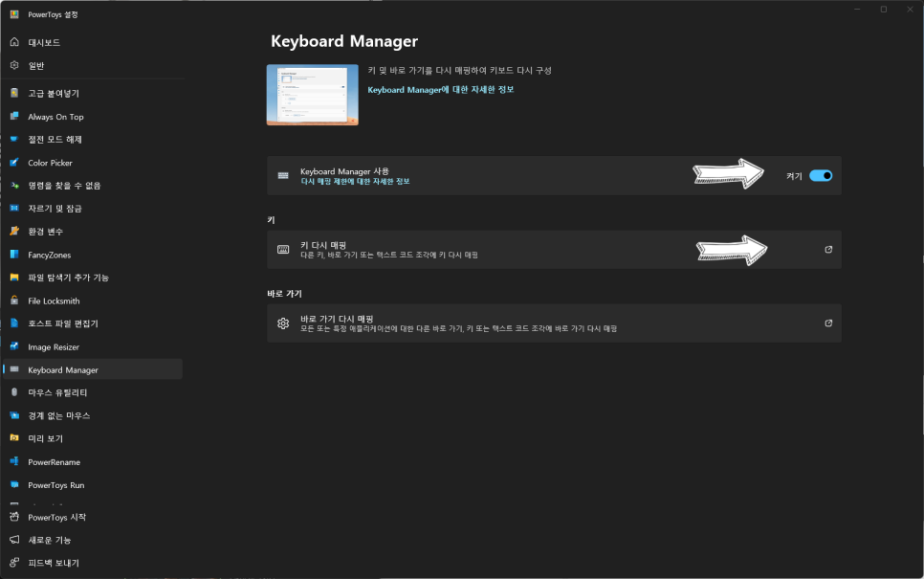The width and height of the screenshot is (924, 579).
Task: Click the 호스트 파일 편집기 icon
Action: click(14, 323)
